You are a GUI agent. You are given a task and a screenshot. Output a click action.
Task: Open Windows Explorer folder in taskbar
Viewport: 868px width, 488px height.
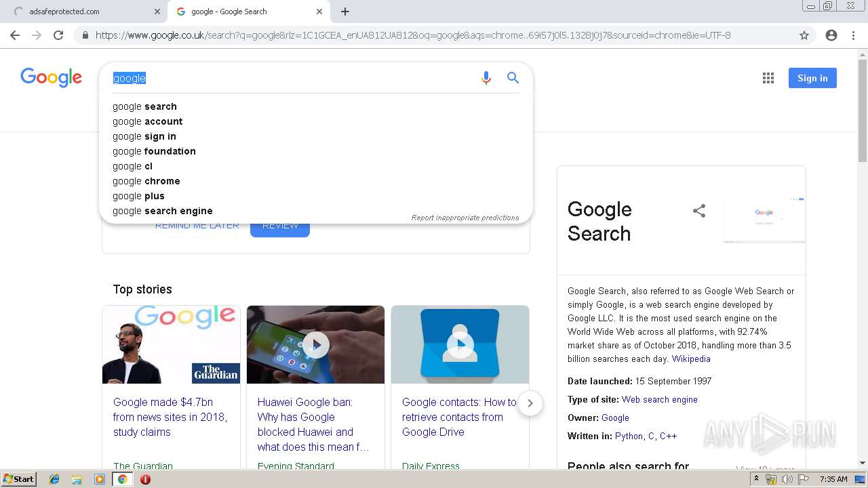[x=77, y=479]
